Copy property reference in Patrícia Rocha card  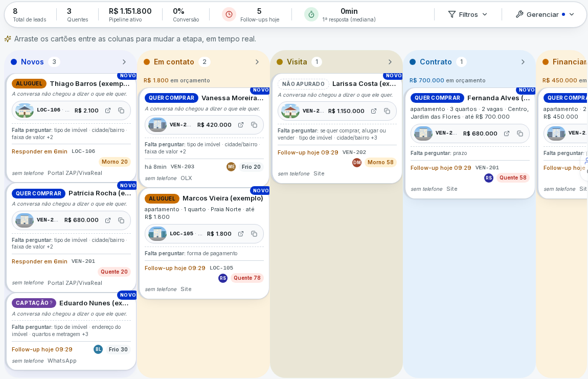click(121, 220)
